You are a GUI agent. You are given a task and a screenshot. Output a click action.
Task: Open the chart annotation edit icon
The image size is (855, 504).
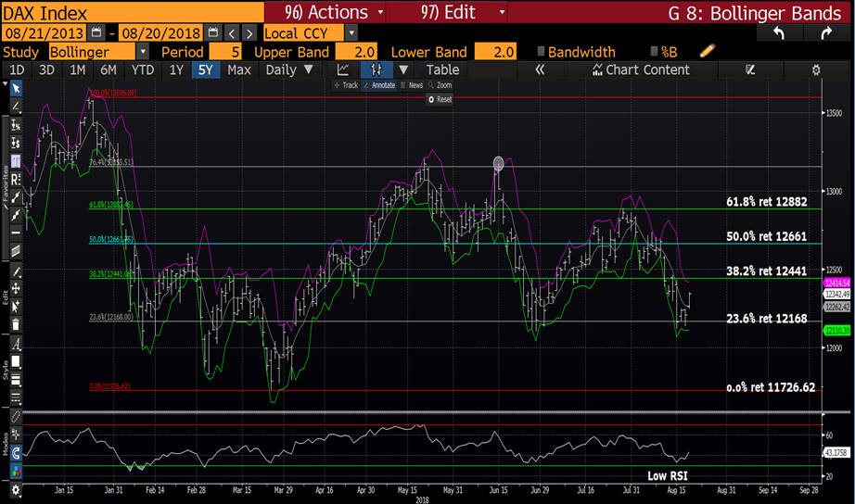(750, 69)
